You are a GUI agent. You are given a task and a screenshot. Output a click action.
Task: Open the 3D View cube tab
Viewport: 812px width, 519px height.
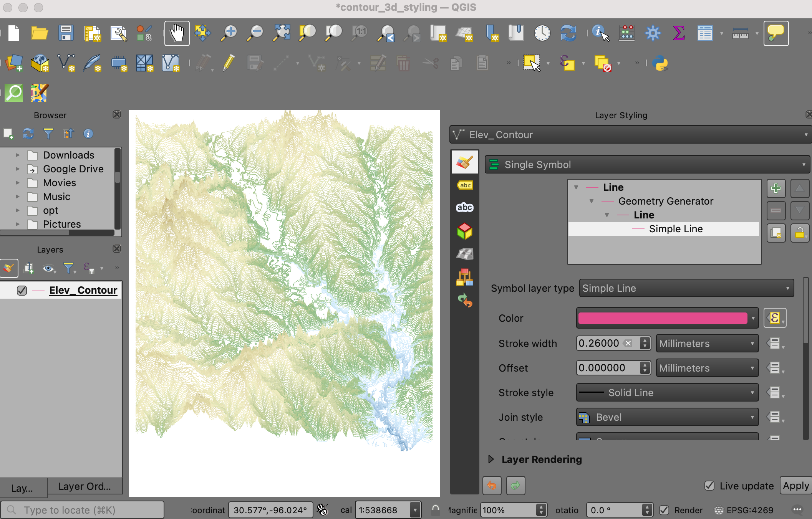click(x=464, y=231)
